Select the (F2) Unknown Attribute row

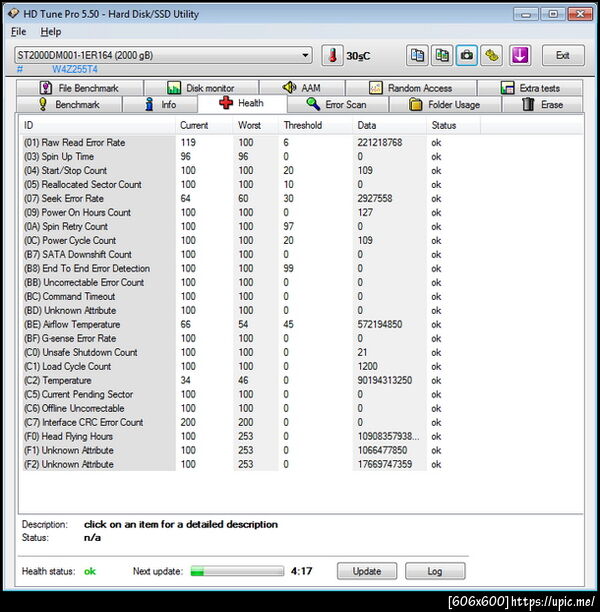[x=252, y=464]
